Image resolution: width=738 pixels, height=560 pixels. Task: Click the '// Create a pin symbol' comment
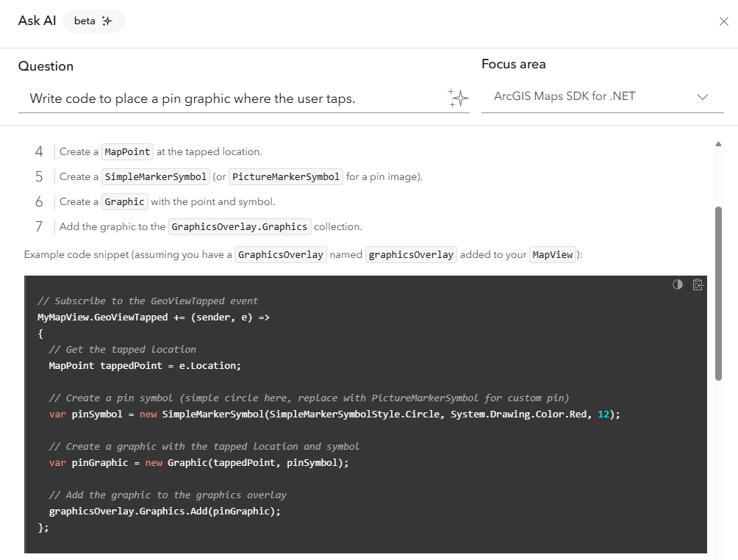pos(309,398)
